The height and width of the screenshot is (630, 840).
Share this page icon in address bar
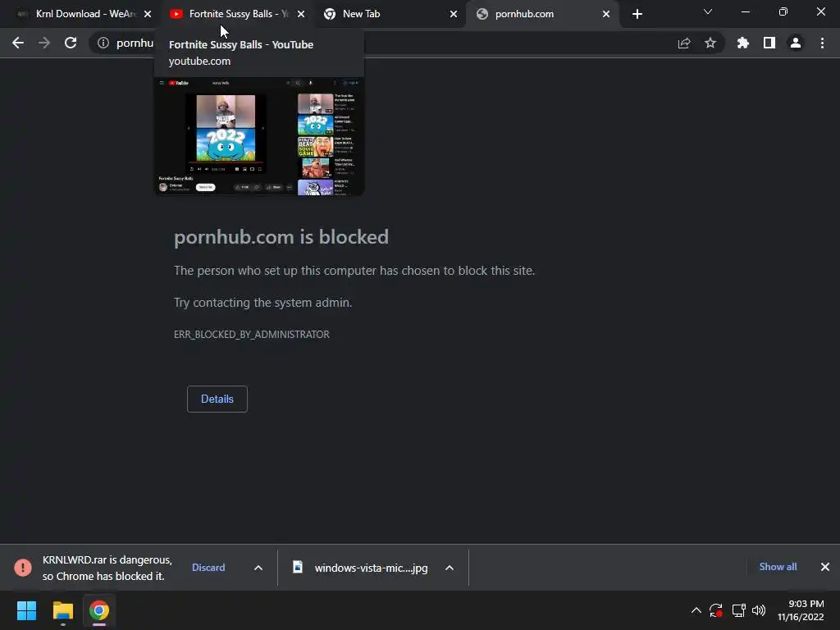(684, 43)
